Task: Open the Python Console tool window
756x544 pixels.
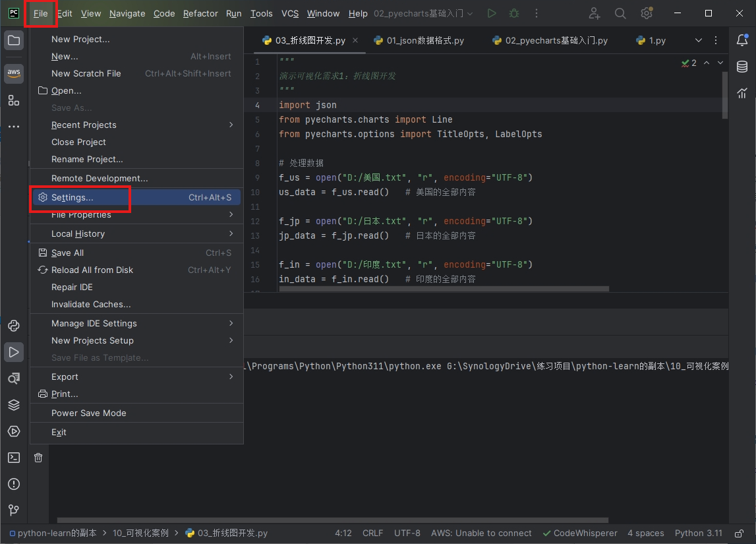Action: (x=14, y=326)
